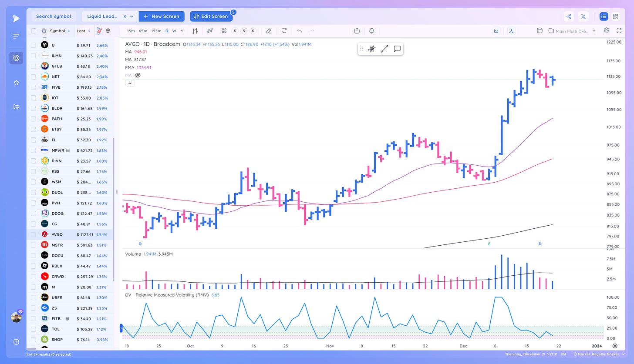Toggle the line chart panel button
The image size is (634, 364).
[496, 31]
